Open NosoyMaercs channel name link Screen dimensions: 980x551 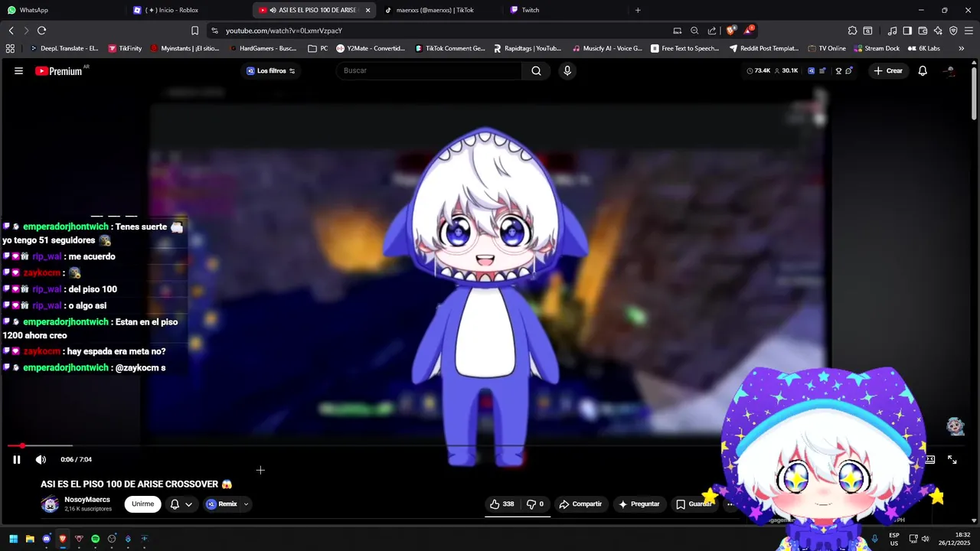(87, 500)
